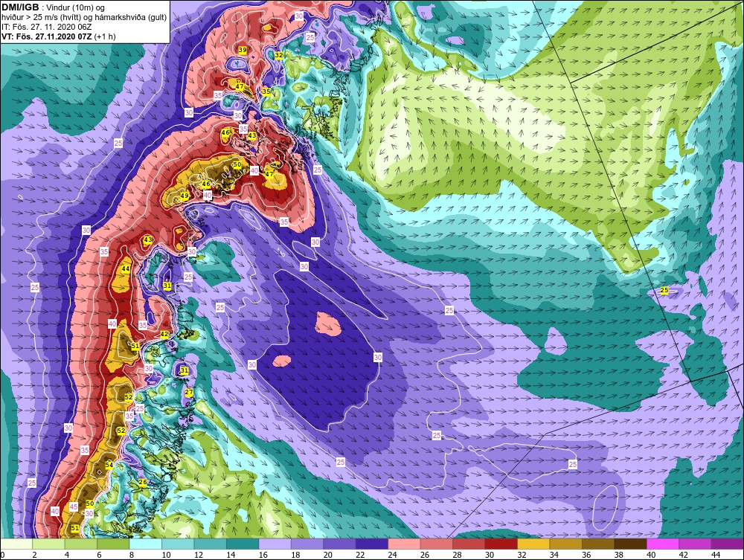Screen dimensions: 744x560
Task: Select the 'VT: Fös. 27.11.2020 07Z' valid time
Action: click(47, 36)
